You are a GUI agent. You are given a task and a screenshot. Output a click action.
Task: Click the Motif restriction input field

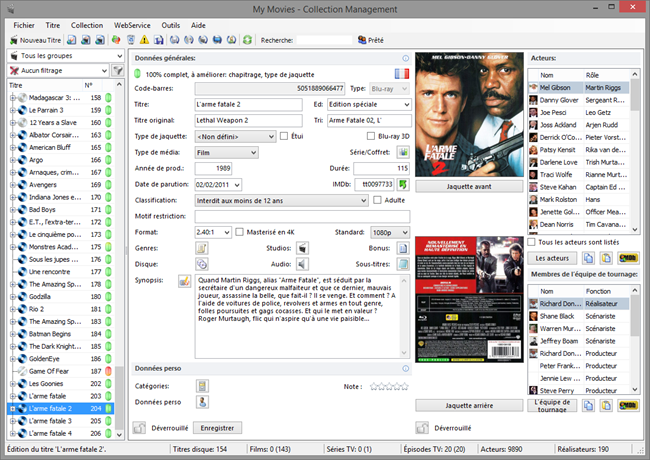tap(302, 216)
